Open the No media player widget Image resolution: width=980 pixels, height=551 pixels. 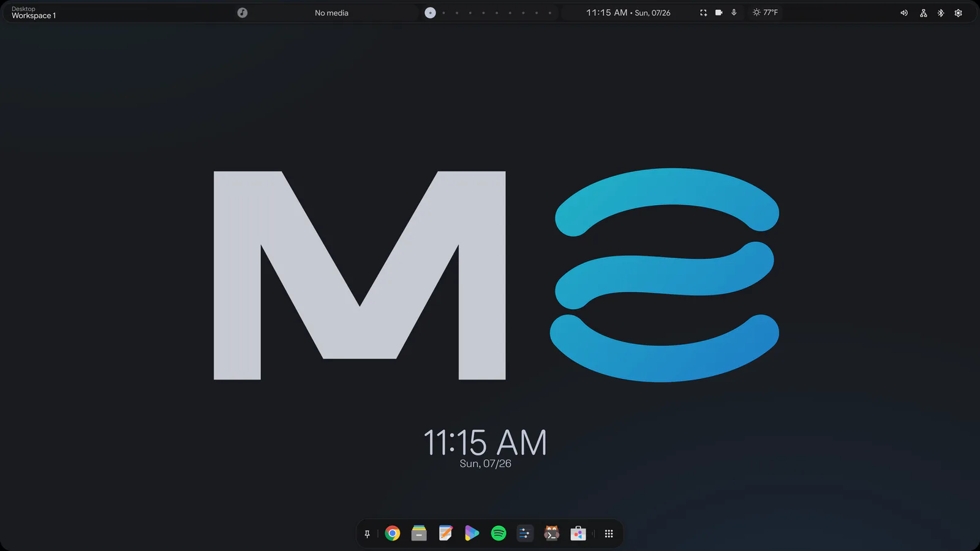(331, 13)
